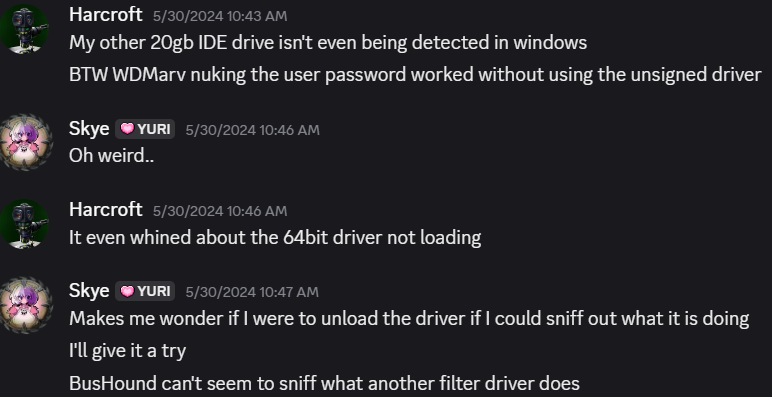The image size is (772, 397).
Task: Click the 5/30/2024 10:43 AM timestamp
Action: pyautogui.click(x=220, y=16)
